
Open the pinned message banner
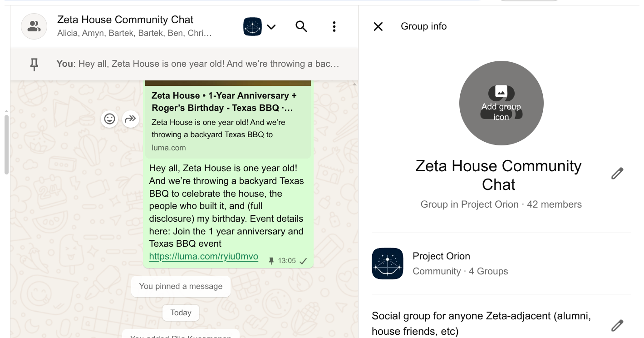pos(198,64)
